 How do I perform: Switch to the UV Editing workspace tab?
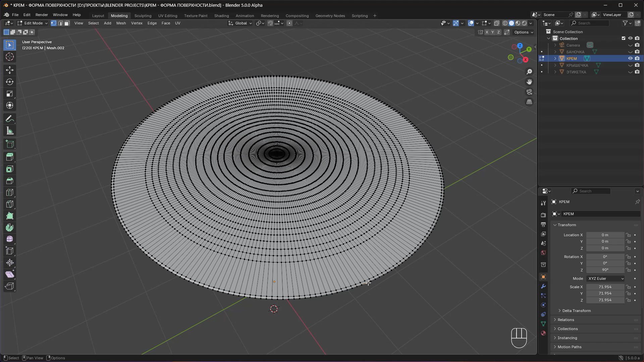[168, 16]
